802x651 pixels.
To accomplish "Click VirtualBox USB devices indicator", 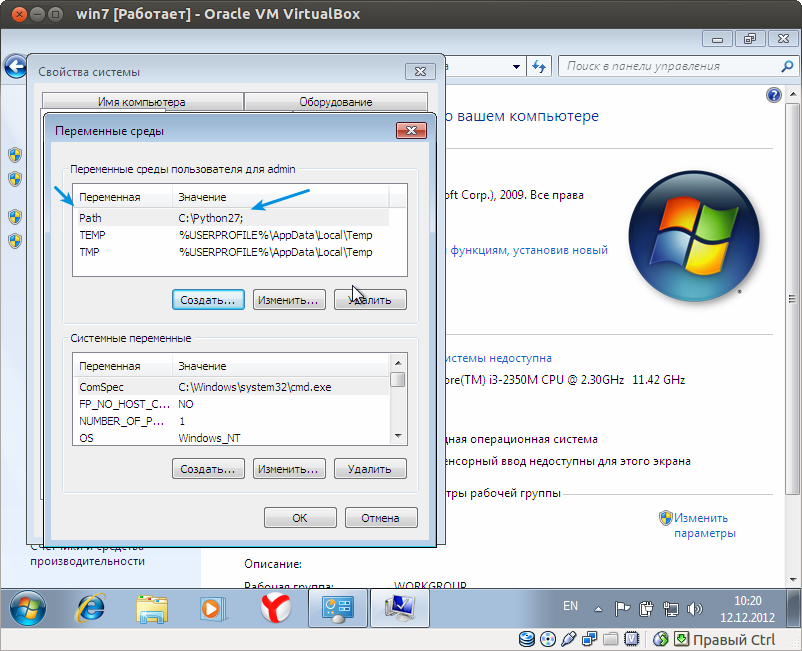I will coord(569,639).
